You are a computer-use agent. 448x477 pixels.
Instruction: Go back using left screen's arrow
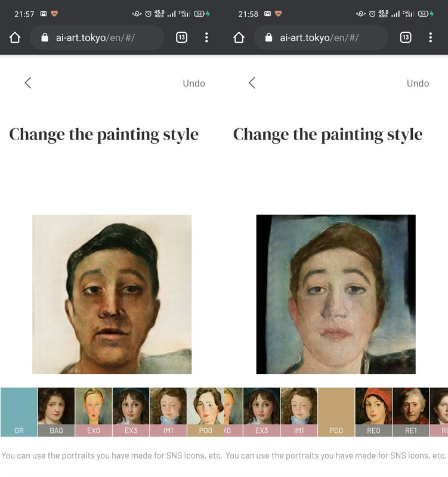pos(28,83)
